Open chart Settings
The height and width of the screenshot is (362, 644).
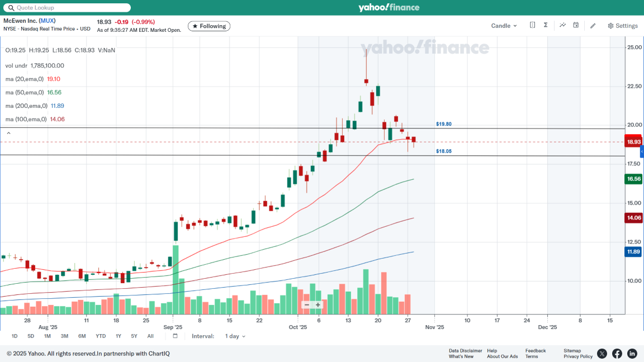623,26
